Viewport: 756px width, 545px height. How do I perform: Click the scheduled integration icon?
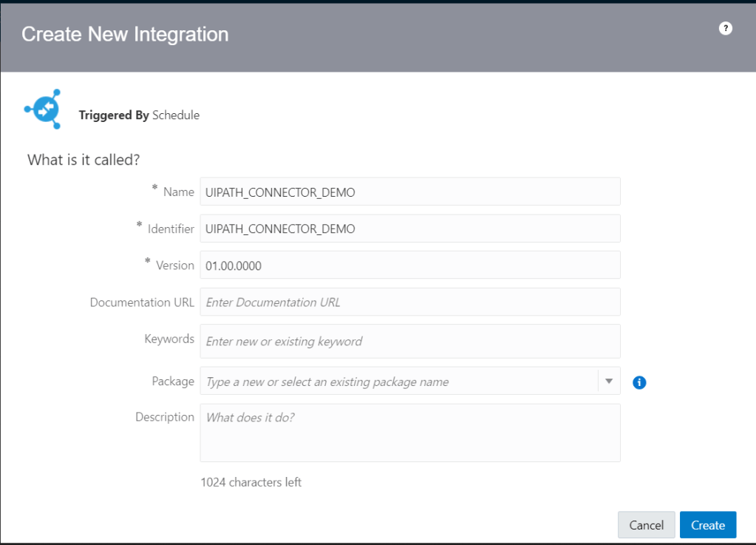click(43, 109)
